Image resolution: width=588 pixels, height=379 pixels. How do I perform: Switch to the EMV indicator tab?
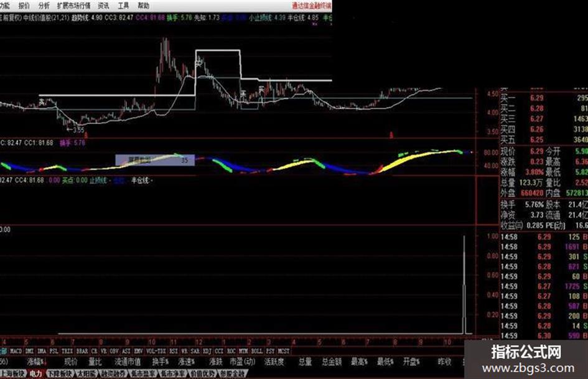138,351
